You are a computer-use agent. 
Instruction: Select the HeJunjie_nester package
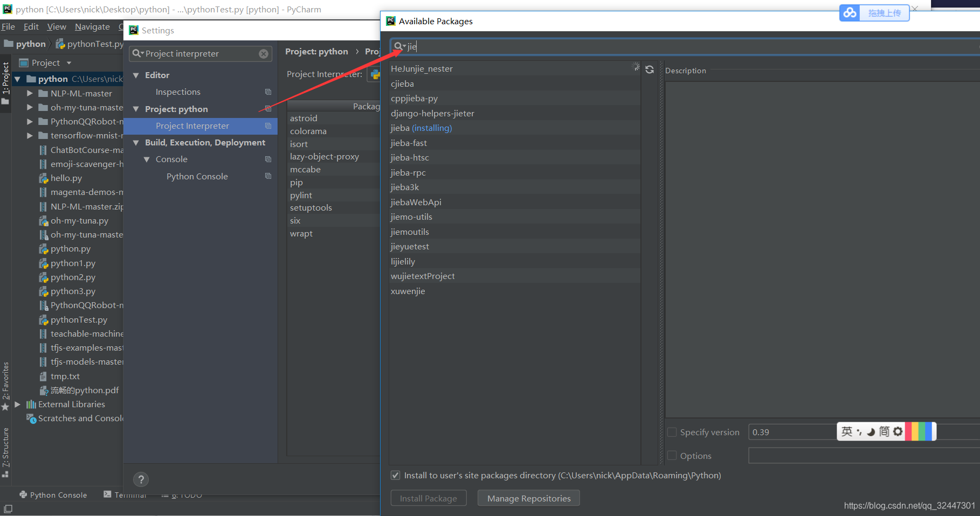pos(515,69)
